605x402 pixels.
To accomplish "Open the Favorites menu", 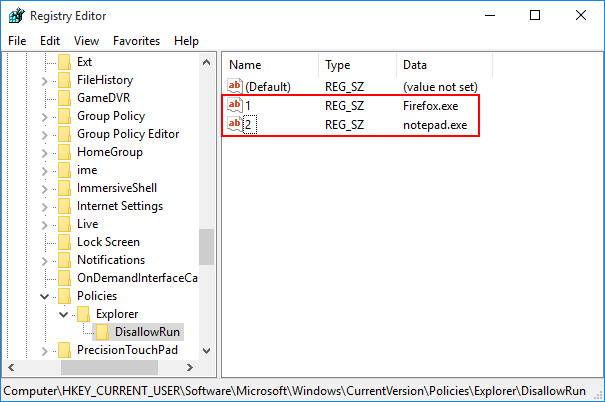I will [x=136, y=41].
